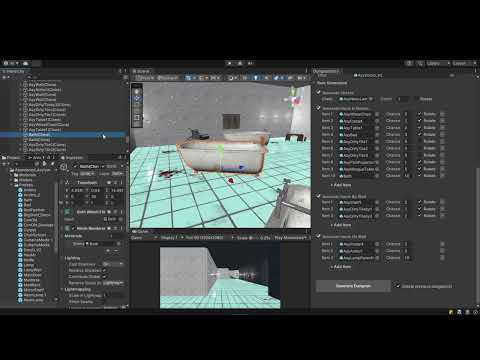480x360 pixels.
Task: Switch to the Inspector tab
Action: [x=72, y=158]
